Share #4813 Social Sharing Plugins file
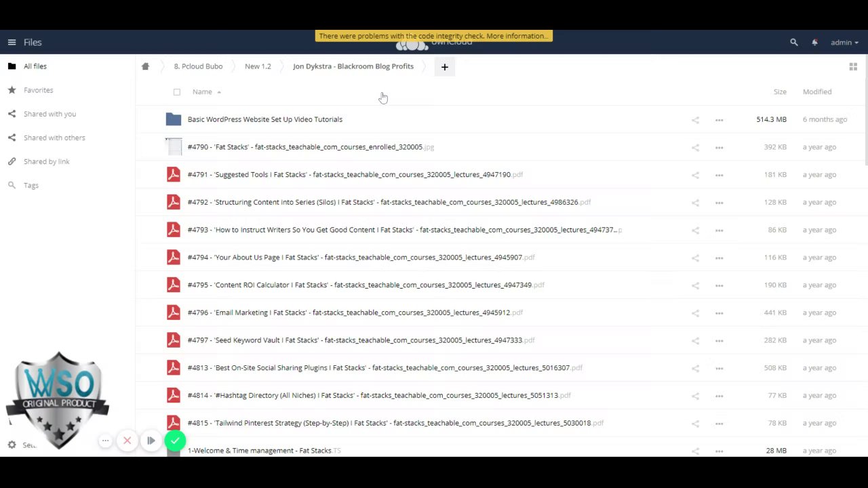Viewport: 868px width, 488px height. [695, 368]
